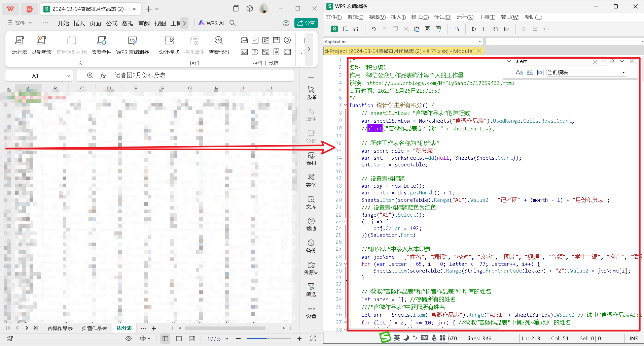Insert a text box (abl) control

click(x=244, y=52)
